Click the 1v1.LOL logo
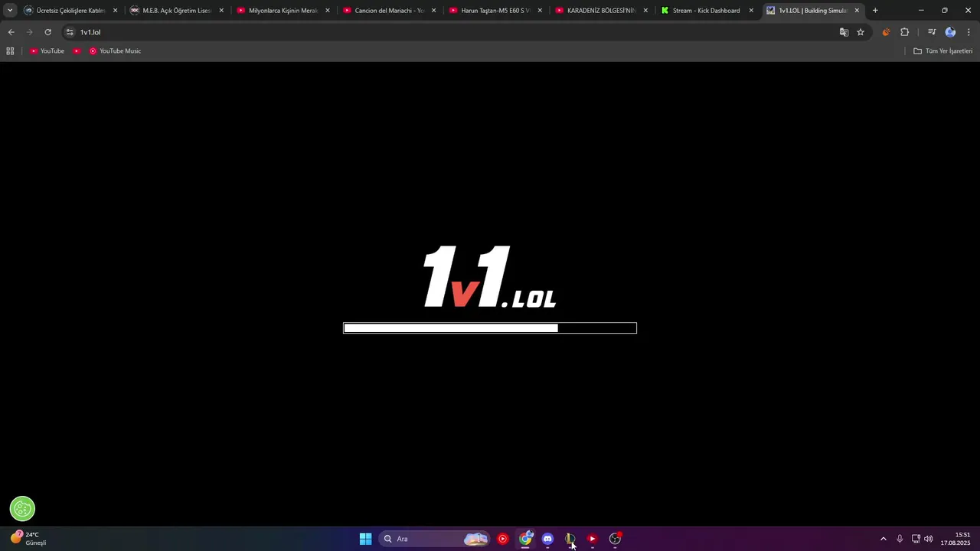 [x=490, y=277]
